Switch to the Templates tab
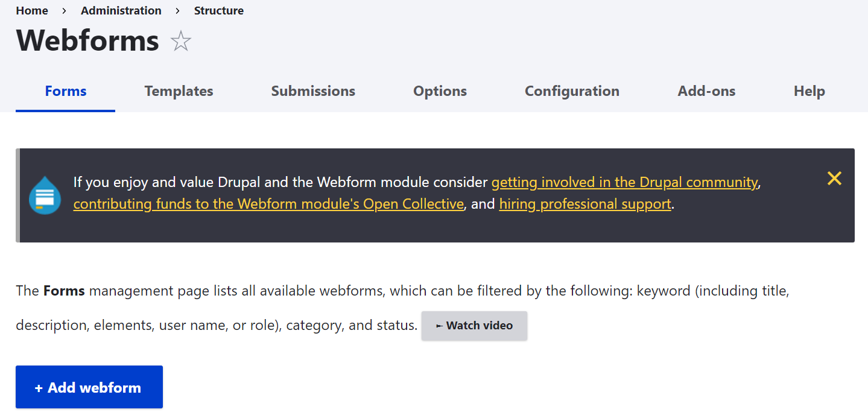 [179, 91]
